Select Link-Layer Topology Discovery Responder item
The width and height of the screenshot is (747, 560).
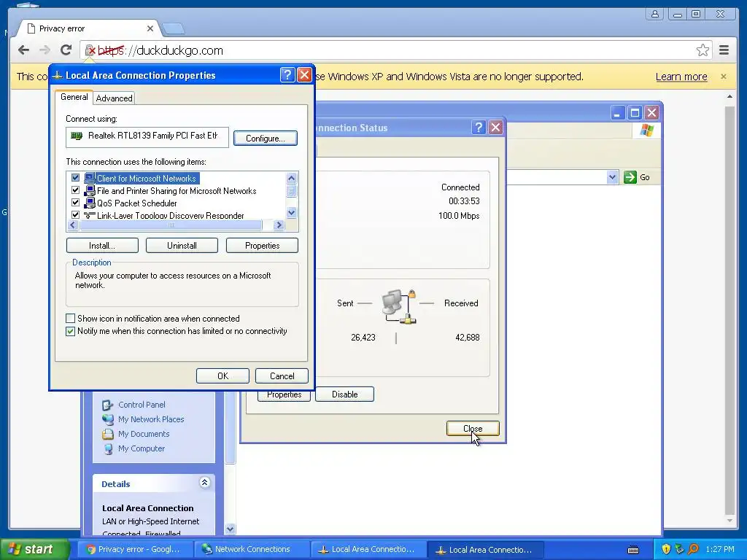coord(170,215)
